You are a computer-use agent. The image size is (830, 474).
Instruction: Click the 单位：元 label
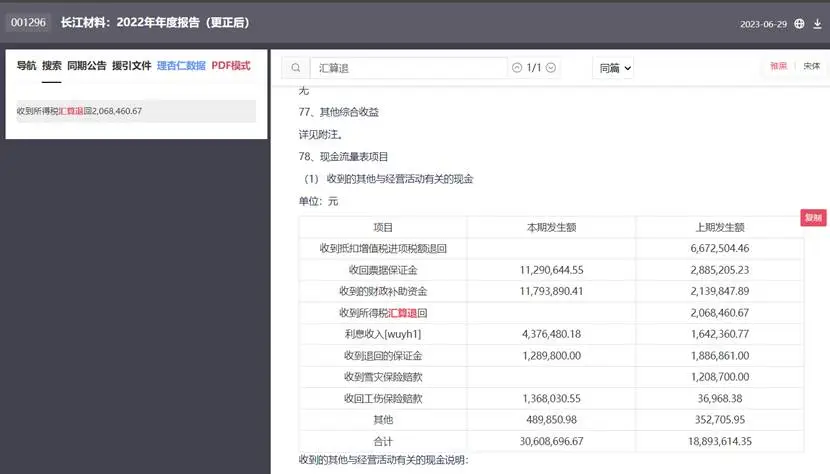pyautogui.click(x=318, y=201)
